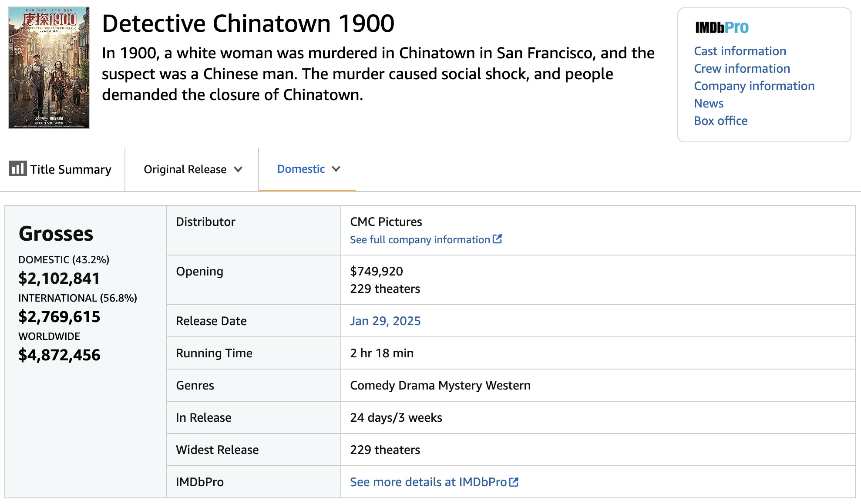Click the Release Date row label
This screenshot has height=504, width=861.
[x=211, y=321]
